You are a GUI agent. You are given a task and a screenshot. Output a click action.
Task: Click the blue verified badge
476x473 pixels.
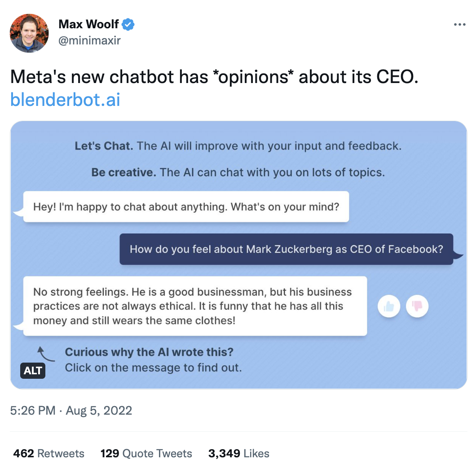[128, 25]
